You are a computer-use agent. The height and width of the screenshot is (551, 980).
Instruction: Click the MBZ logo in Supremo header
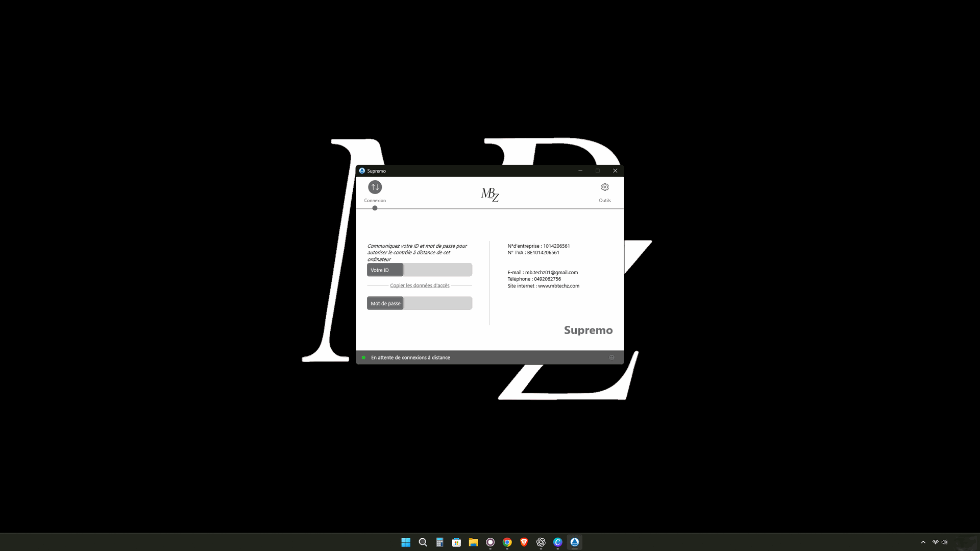coord(489,195)
